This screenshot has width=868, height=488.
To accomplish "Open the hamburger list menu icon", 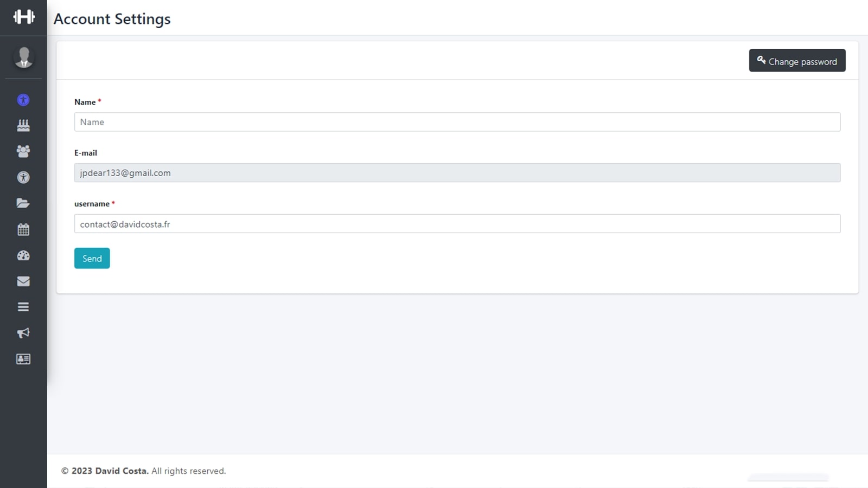I will [x=23, y=307].
